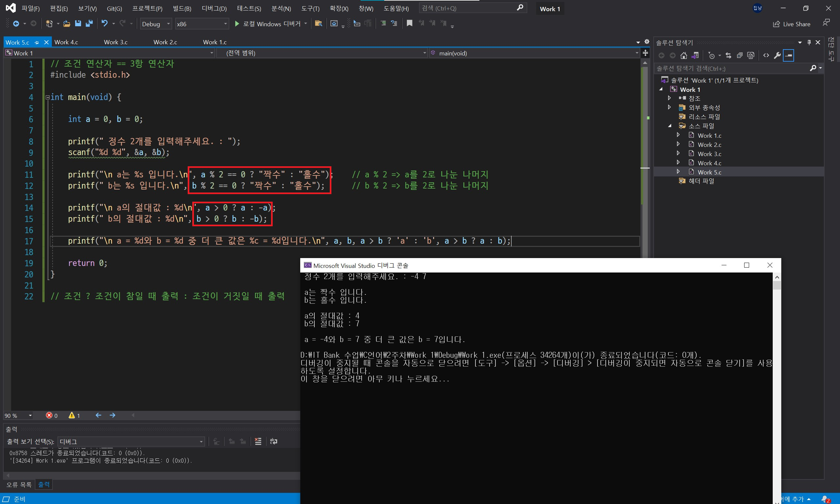Viewport: 840px width, 504px height.
Task: Toggle the Preview Selected Items button
Action: click(788, 55)
